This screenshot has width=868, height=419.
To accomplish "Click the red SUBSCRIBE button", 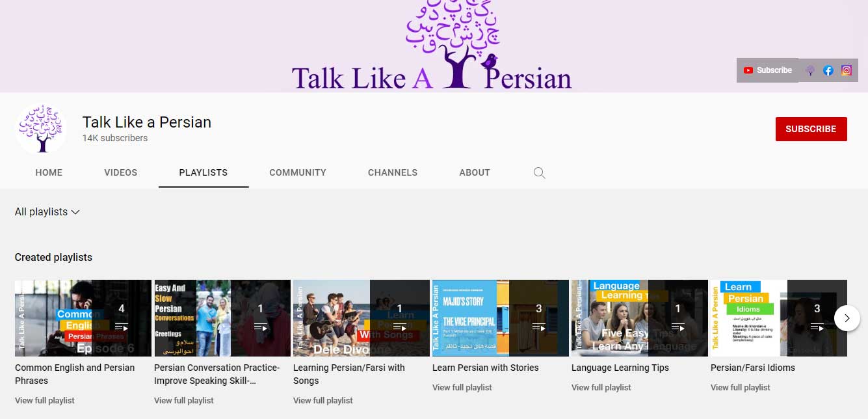I will coord(811,129).
